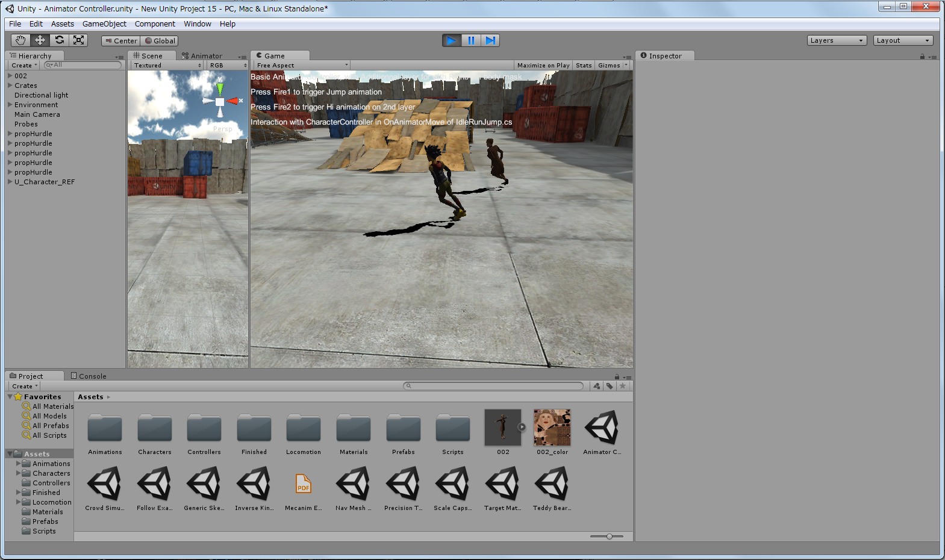This screenshot has width=945, height=560.
Task: Open the Help menu
Action: click(228, 24)
